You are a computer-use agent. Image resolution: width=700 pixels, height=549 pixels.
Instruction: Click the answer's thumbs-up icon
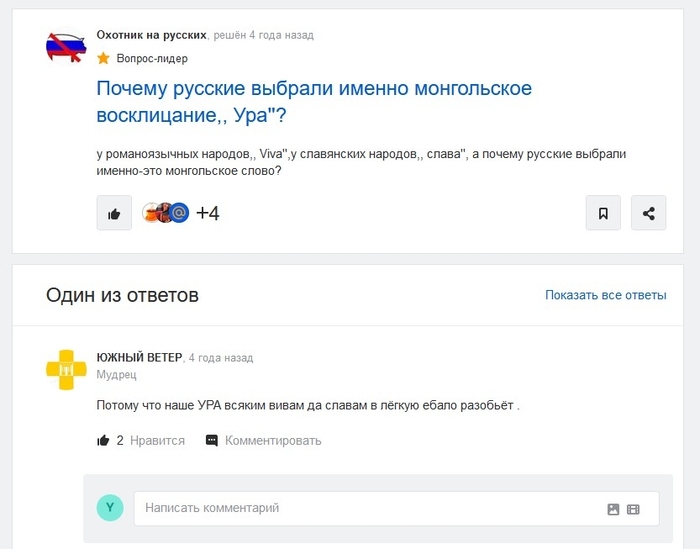pos(103,440)
